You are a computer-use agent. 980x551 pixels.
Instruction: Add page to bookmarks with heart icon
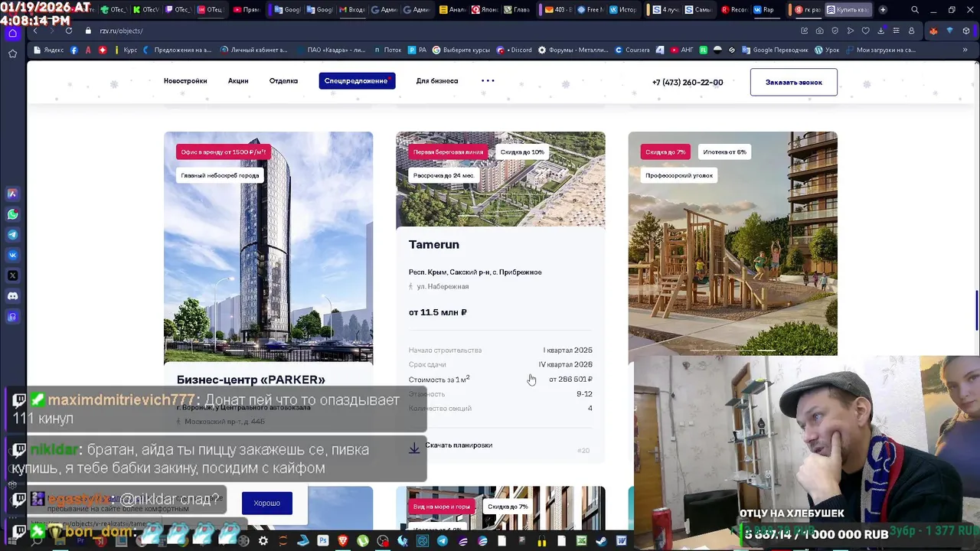tap(865, 31)
